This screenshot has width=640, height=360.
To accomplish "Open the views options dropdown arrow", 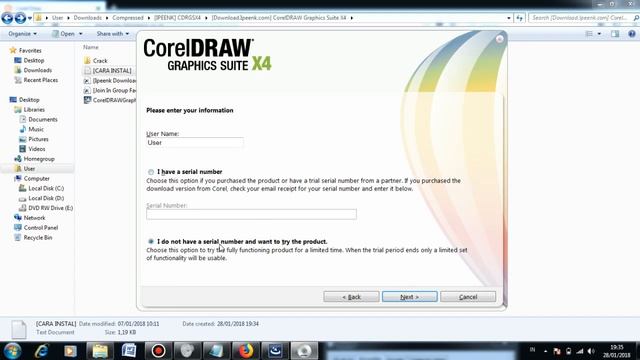I will coord(599,34).
